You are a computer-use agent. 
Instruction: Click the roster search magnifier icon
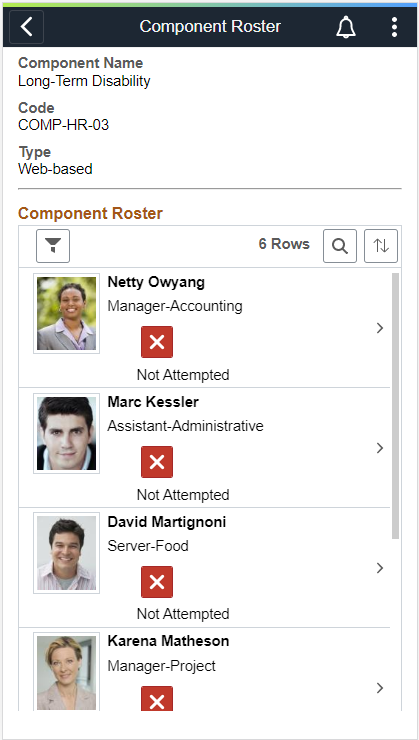tap(340, 246)
